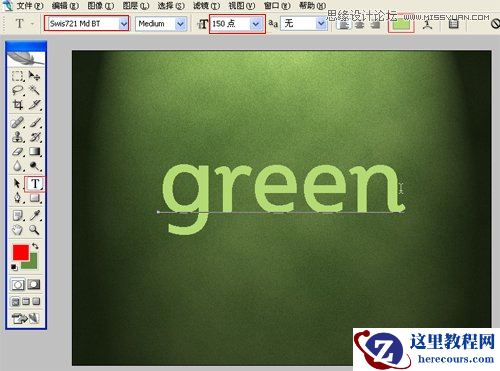Viewport: 500px width, 371px height.
Task: Swap foreground and background colors
Action: tap(35, 246)
